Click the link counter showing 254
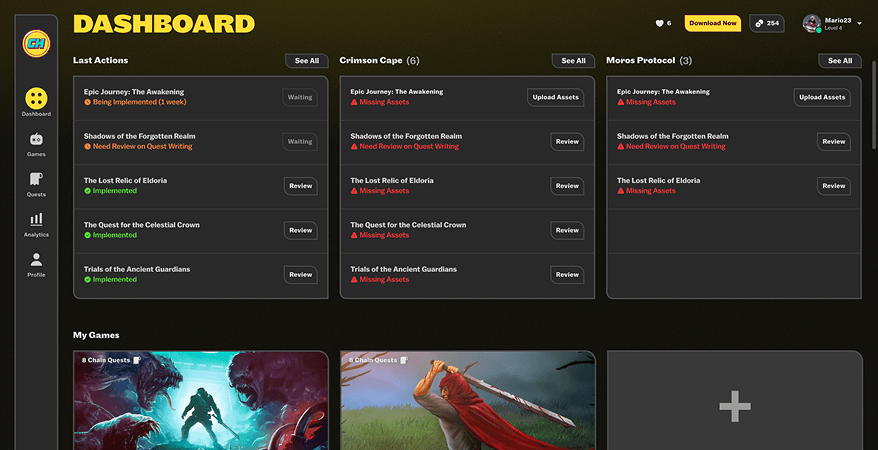Screen dimensions: 878x450 (766, 23)
